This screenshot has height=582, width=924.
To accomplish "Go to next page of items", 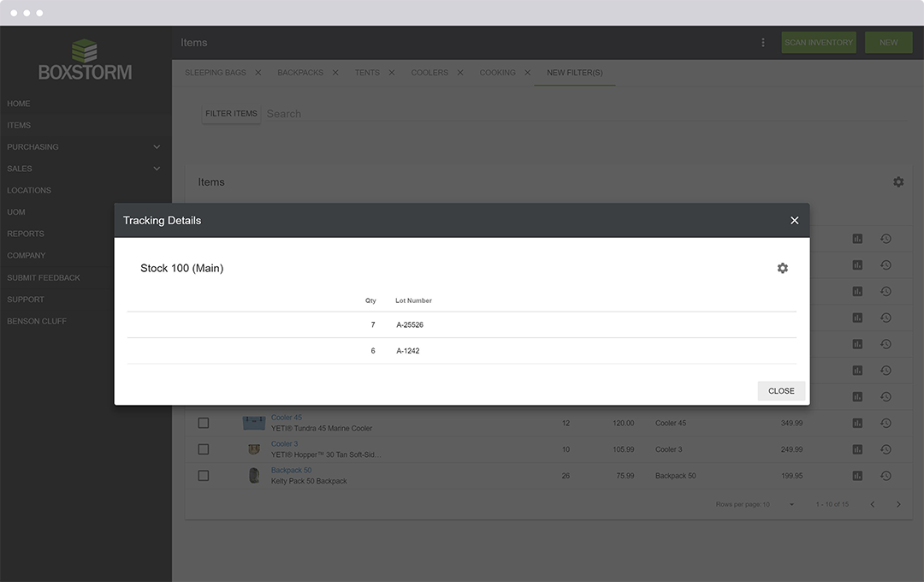I will pos(898,504).
